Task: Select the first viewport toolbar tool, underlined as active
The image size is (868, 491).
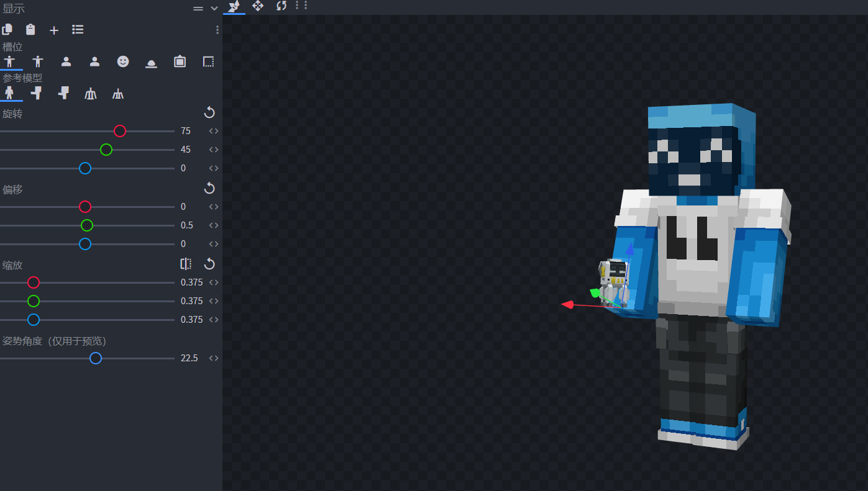Action: pyautogui.click(x=234, y=6)
